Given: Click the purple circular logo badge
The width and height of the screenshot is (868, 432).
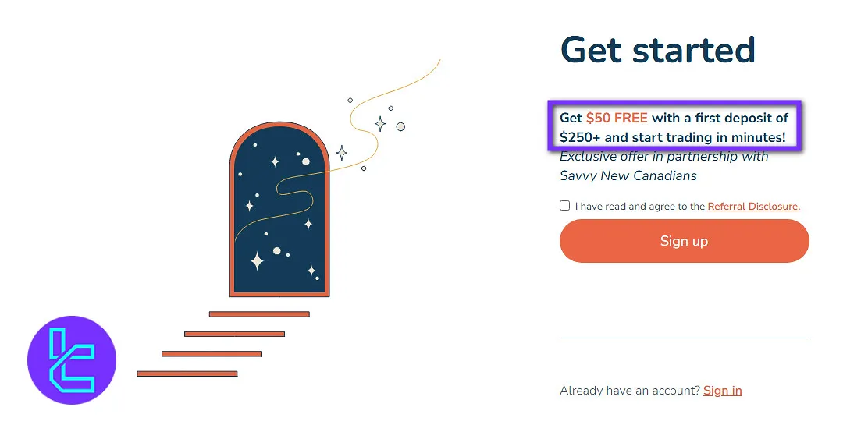Looking at the screenshot, I should (72, 360).
